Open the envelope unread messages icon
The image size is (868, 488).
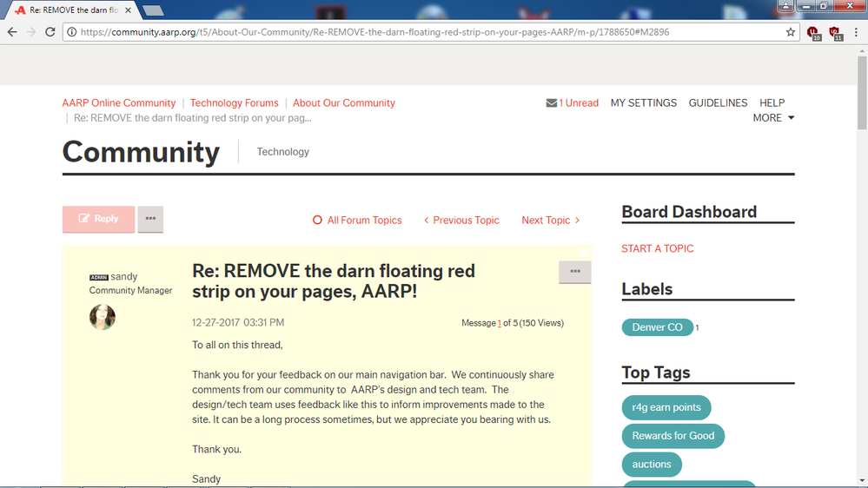552,102
